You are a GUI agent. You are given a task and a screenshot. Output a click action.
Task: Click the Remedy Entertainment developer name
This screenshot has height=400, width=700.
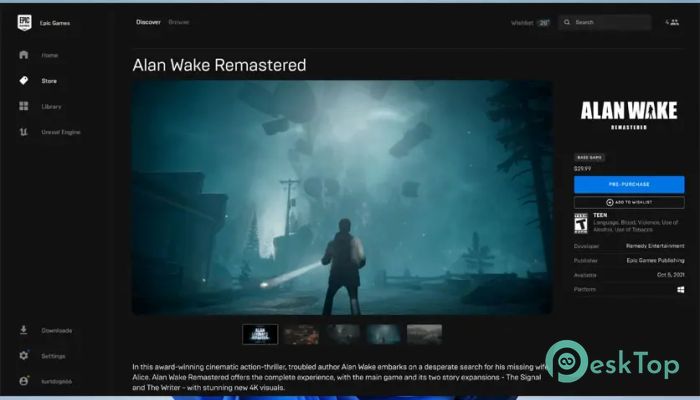(x=655, y=246)
